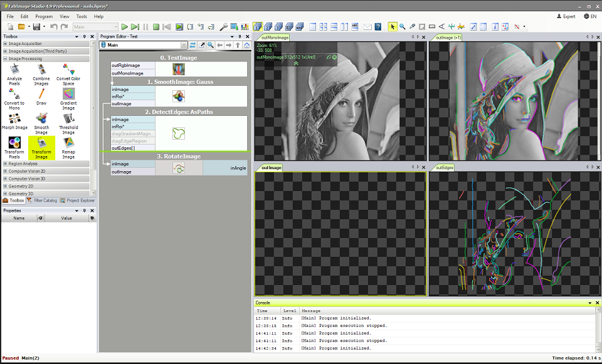The width and height of the screenshot is (602, 364).
Task: Select the Analyze Pixels toolbox tool
Action: (14, 75)
